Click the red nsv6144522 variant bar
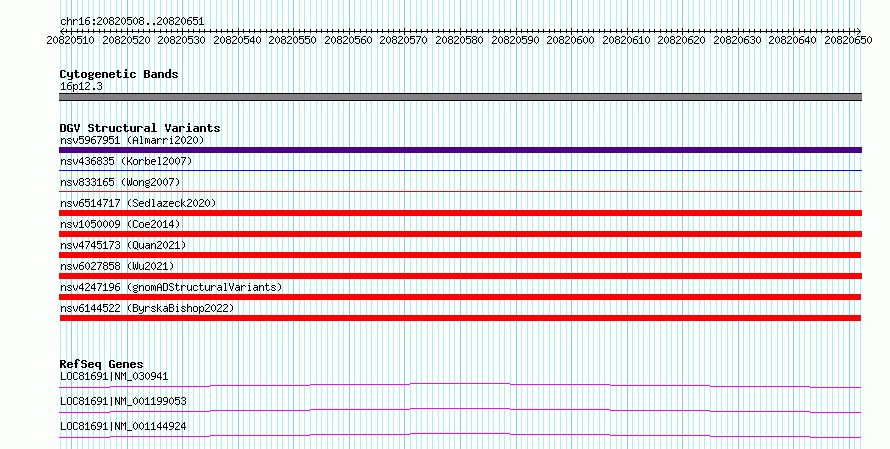The image size is (890, 449). click(x=460, y=318)
